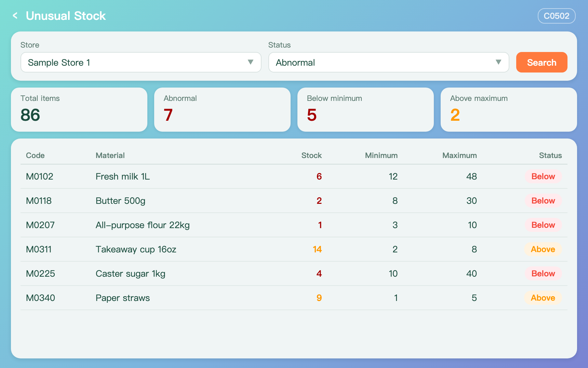Click the Status column header in table
Image resolution: width=588 pixels, height=368 pixels.
click(550, 155)
